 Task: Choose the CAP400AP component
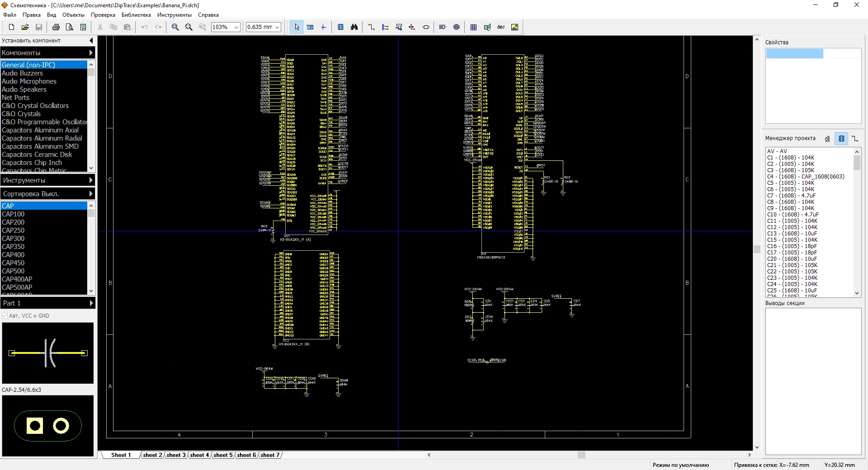point(44,279)
